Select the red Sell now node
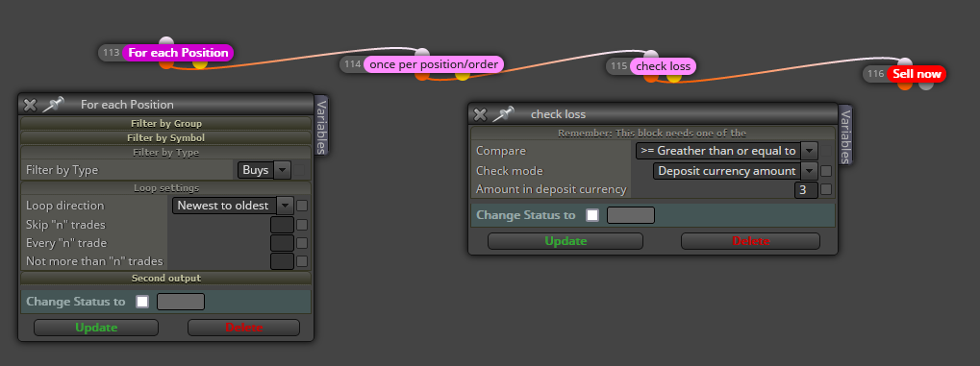The image size is (980, 366). pyautogui.click(x=917, y=74)
